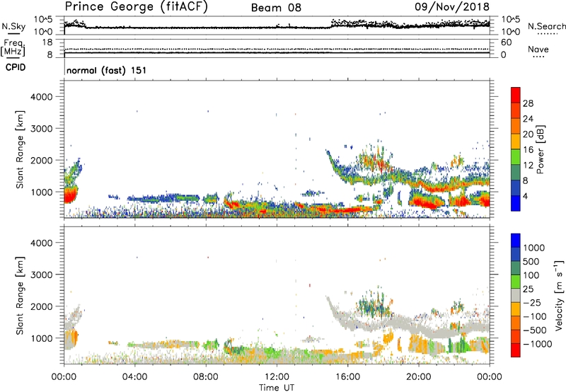
Task: Click the 08:00 time axis label
Action: [206, 377]
